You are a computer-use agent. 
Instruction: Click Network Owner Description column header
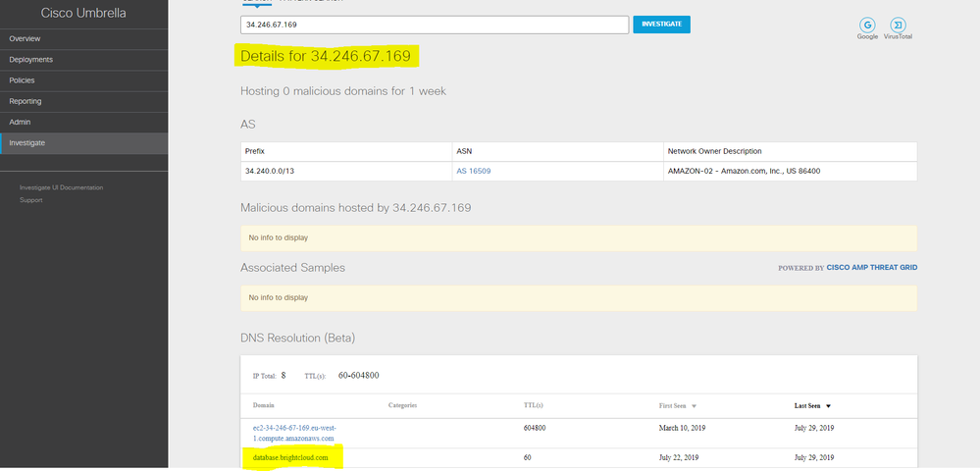tap(790, 151)
